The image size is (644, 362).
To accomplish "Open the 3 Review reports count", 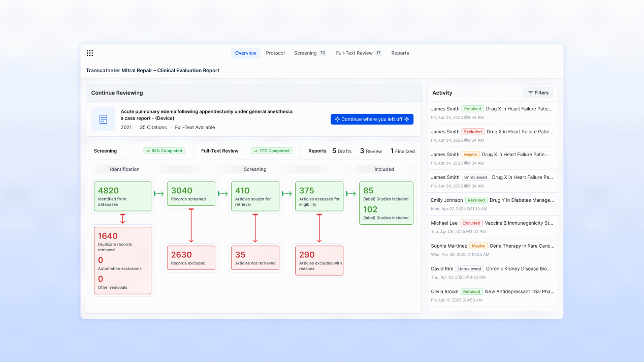I will click(371, 151).
